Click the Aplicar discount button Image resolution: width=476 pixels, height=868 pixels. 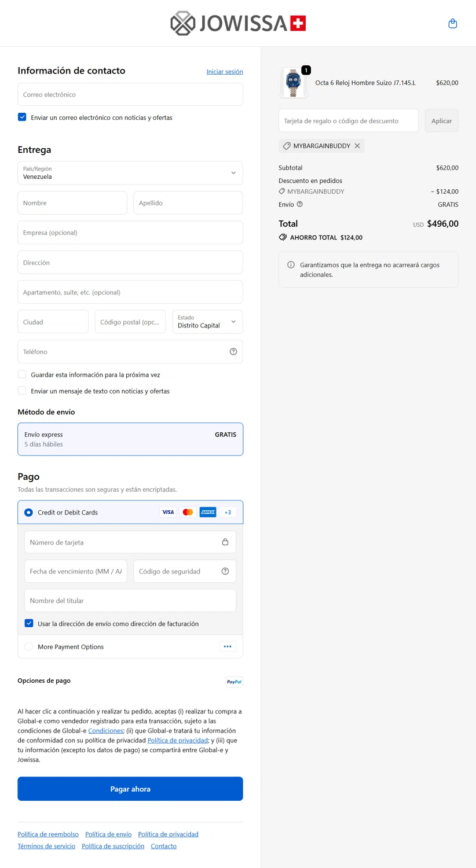[441, 120]
